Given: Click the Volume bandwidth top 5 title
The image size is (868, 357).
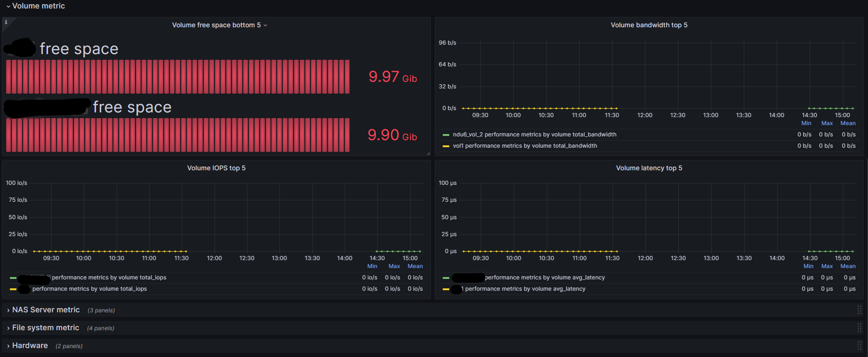Looking at the screenshot, I should tap(649, 25).
